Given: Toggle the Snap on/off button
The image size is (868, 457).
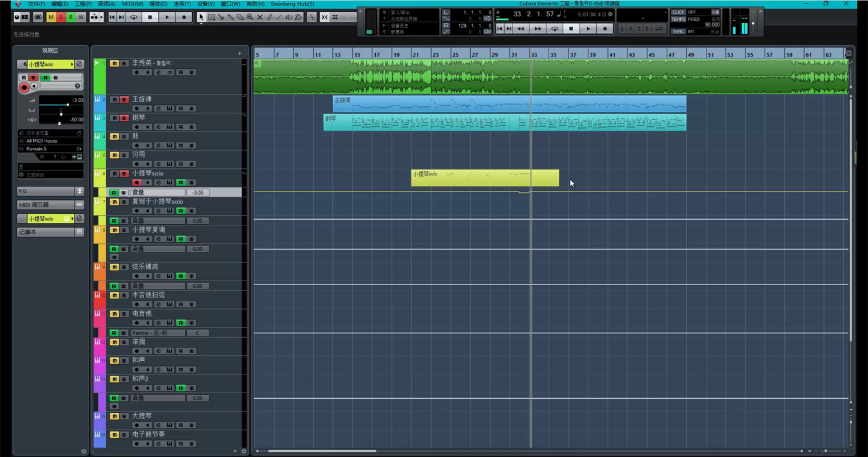Looking at the screenshot, I should [325, 17].
